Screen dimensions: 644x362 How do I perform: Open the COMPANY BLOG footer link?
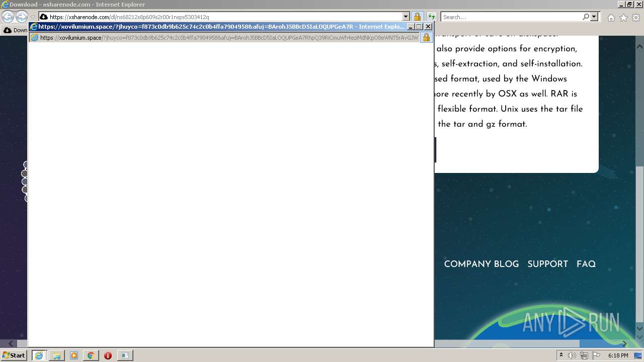(x=481, y=264)
